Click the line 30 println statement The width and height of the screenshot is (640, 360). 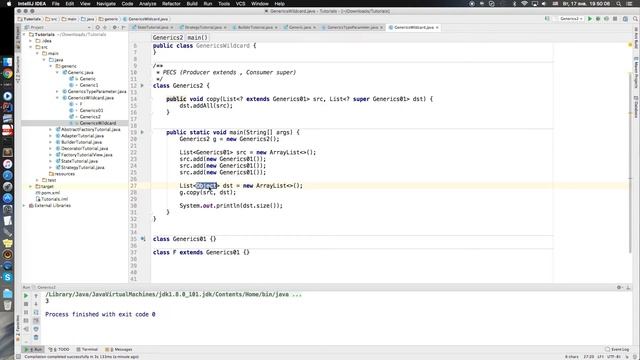click(231, 206)
